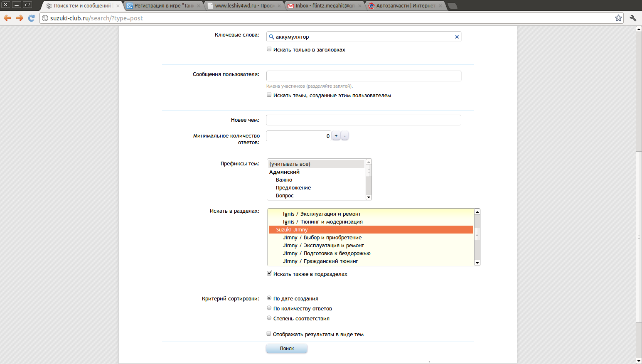
Task: Switch to the Автозапчасти tab
Action: [405, 6]
